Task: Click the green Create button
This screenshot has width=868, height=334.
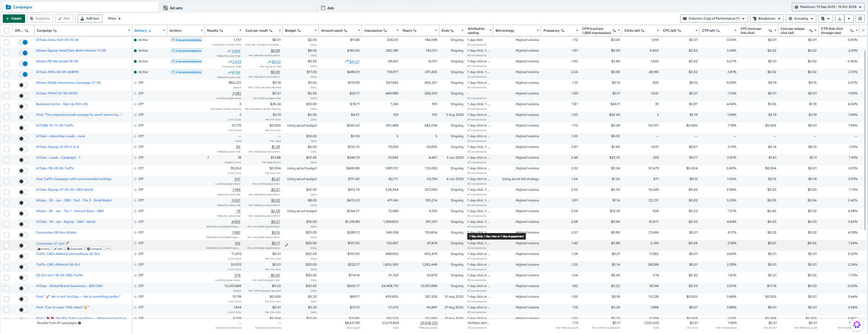Action: pos(14,19)
